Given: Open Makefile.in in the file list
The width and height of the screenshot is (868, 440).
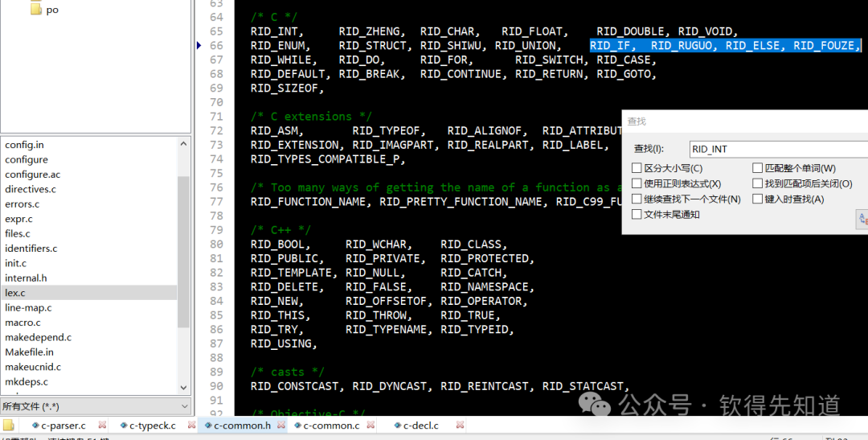Looking at the screenshot, I should pyautogui.click(x=30, y=352).
